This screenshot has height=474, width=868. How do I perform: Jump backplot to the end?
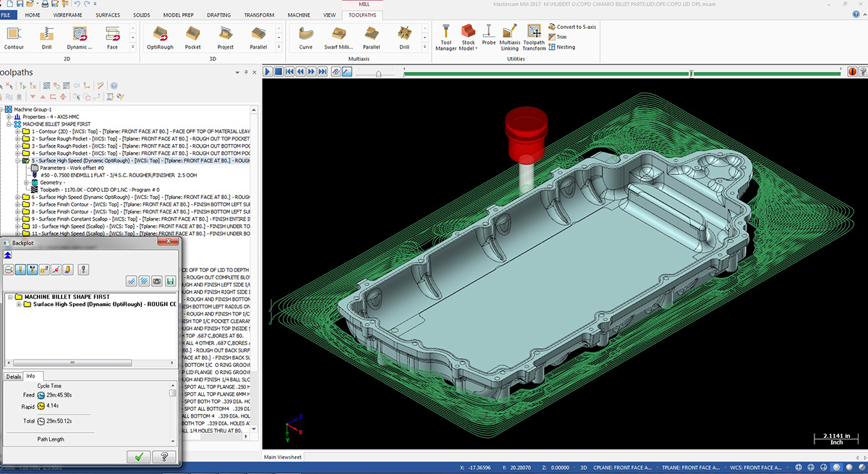(x=322, y=72)
